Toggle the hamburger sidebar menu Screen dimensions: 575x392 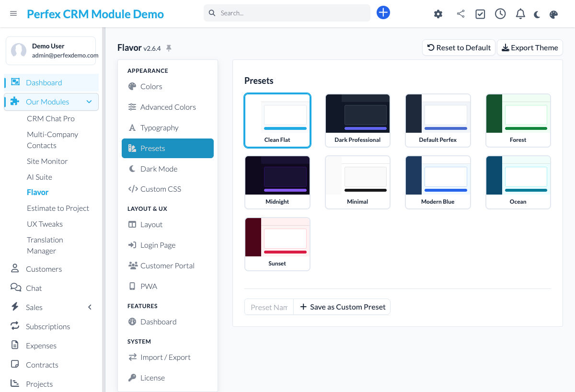tap(13, 13)
